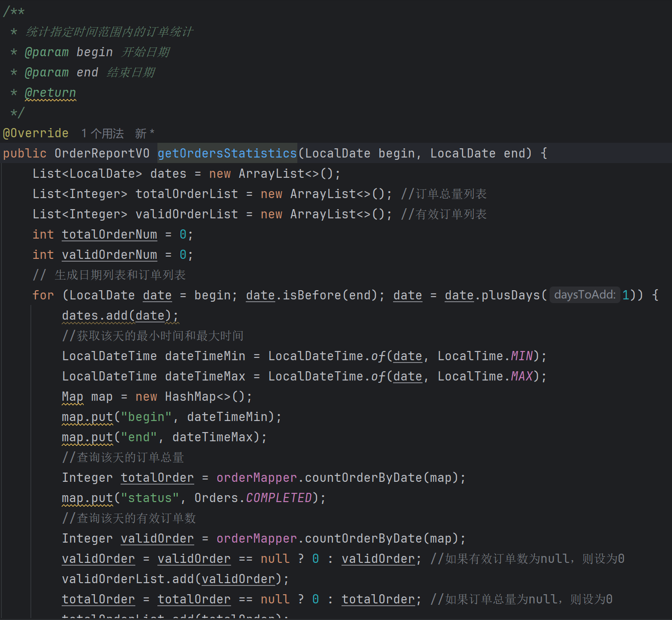Click the comment '//如果有效订单数为null，则设为0'
672x620 pixels.
527,559
